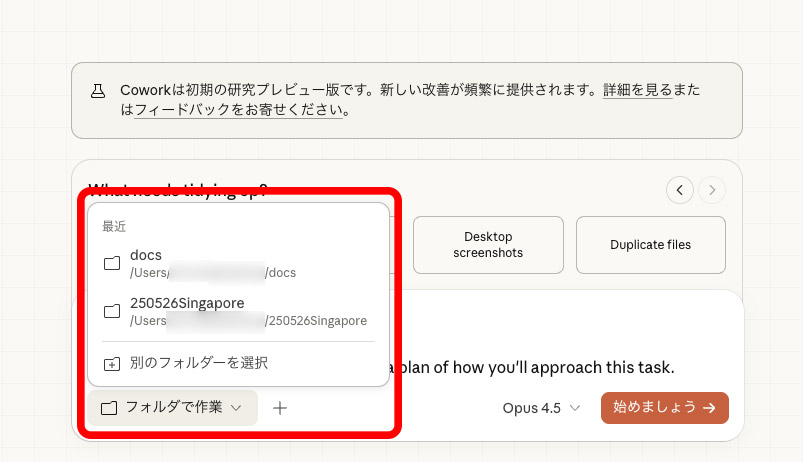The image size is (803, 462).
Task: Click the flask icon in the Cowork banner
Action: pos(99,91)
